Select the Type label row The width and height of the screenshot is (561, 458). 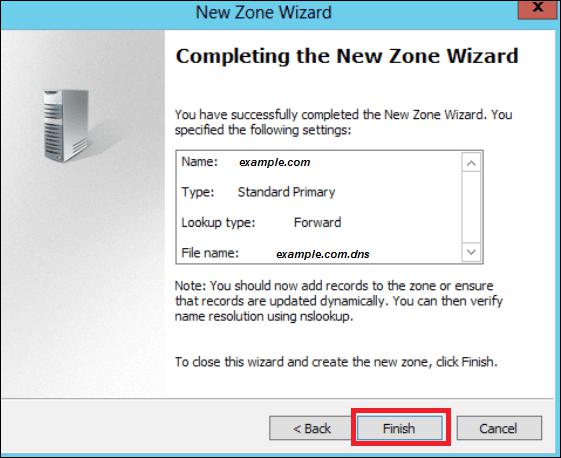pyautogui.click(x=198, y=192)
